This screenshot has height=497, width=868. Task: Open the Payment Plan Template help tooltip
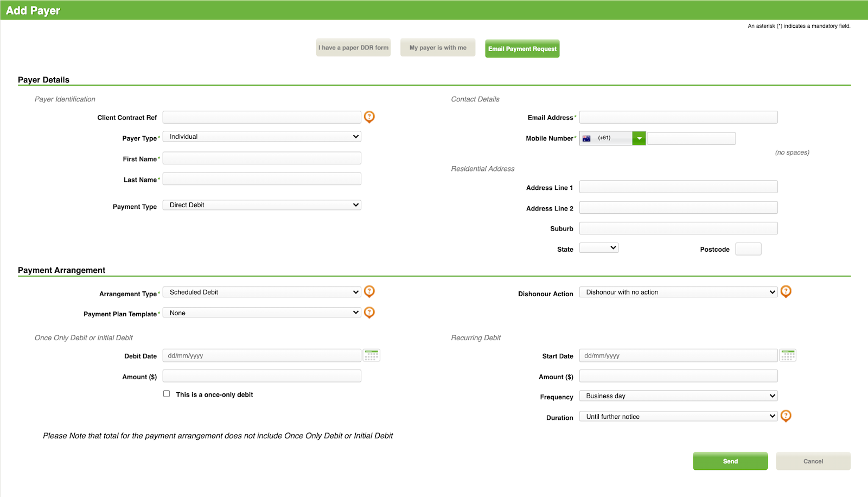tap(369, 313)
